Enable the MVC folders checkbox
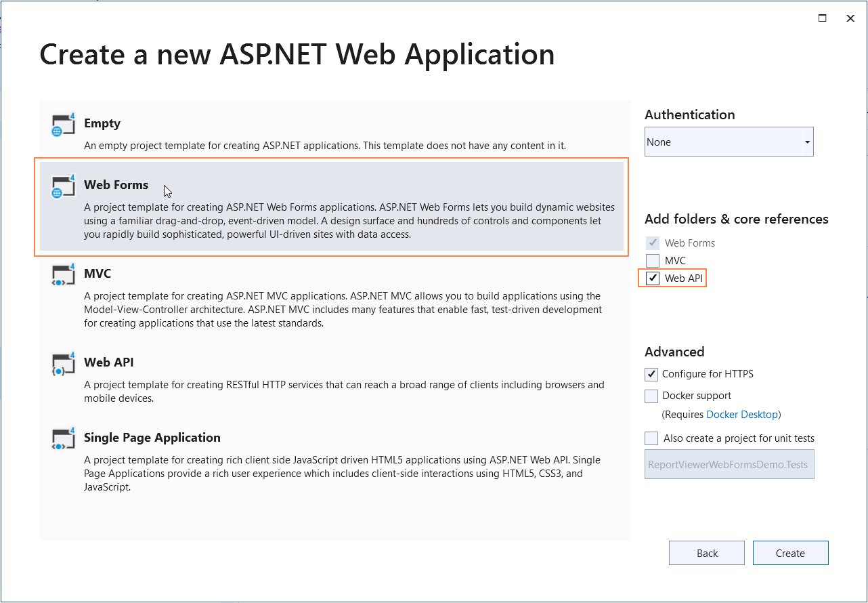The height and width of the screenshot is (603, 868). coord(653,261)
